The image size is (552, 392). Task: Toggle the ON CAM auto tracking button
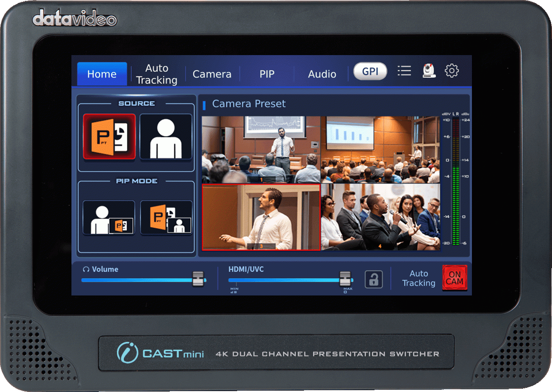pos(454,278)
